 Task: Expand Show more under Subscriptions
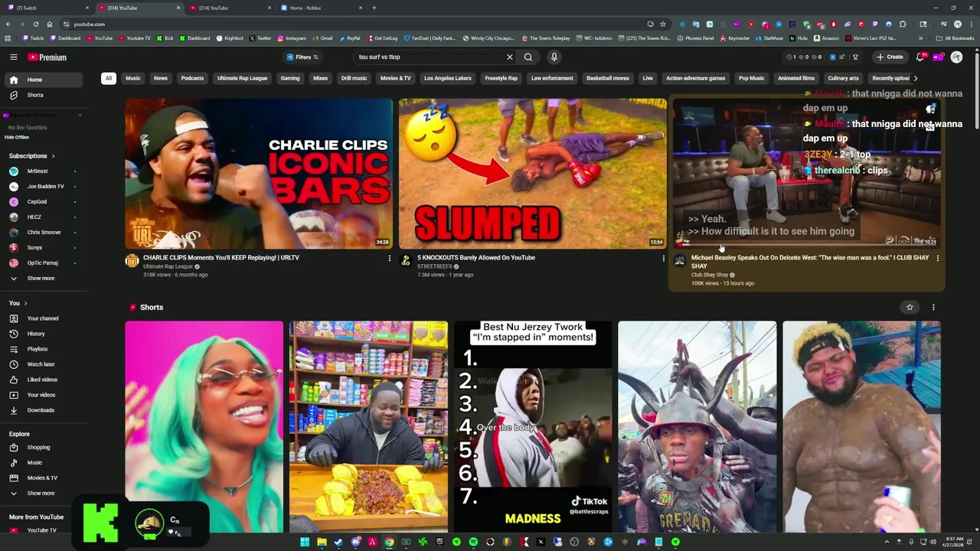(44, 279)
